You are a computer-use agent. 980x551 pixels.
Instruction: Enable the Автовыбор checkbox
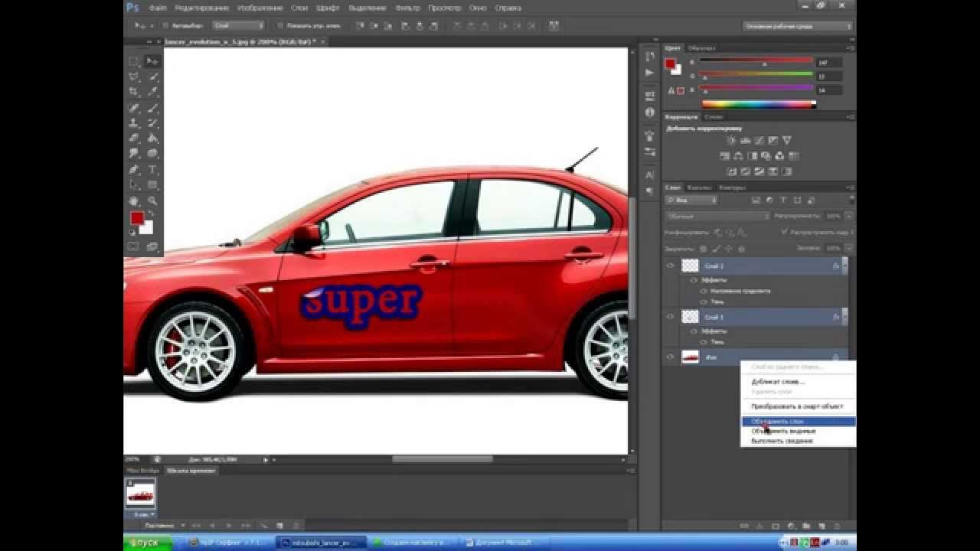click(x=166, y=25)
